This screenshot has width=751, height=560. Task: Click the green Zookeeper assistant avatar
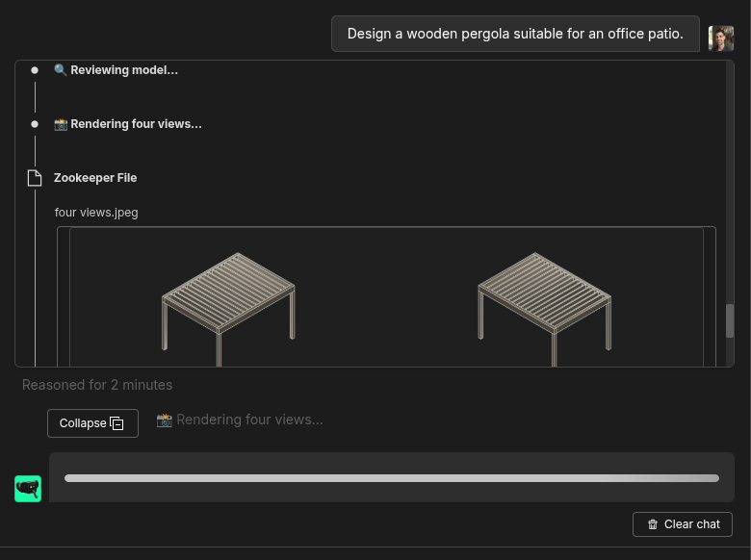pyautogui.click(x=28, y=489)
